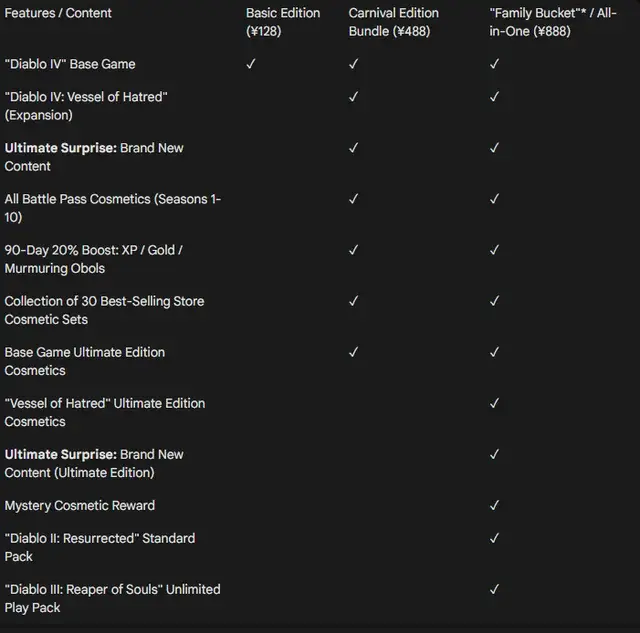Click Carnival Edition checkmark for 30 Best-Selling Cosmetic Sets
The image size is (640, 633).
pos(353,301)
